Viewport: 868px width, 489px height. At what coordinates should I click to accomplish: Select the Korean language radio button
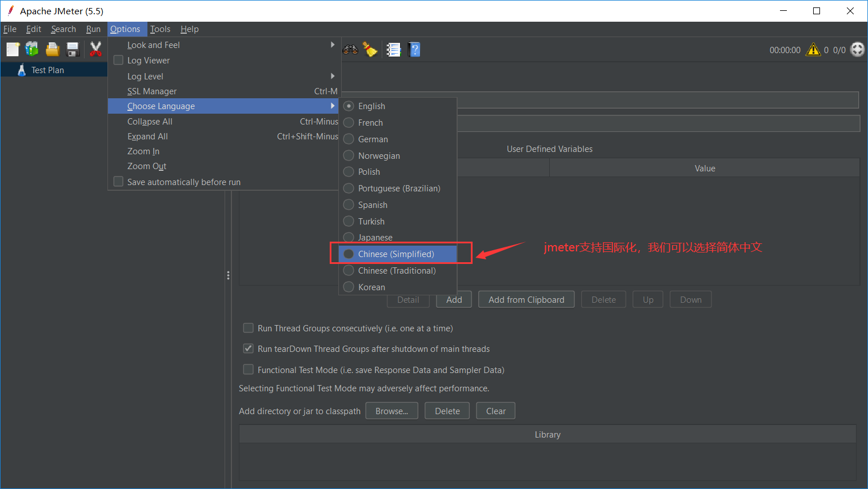click(349, 287)
